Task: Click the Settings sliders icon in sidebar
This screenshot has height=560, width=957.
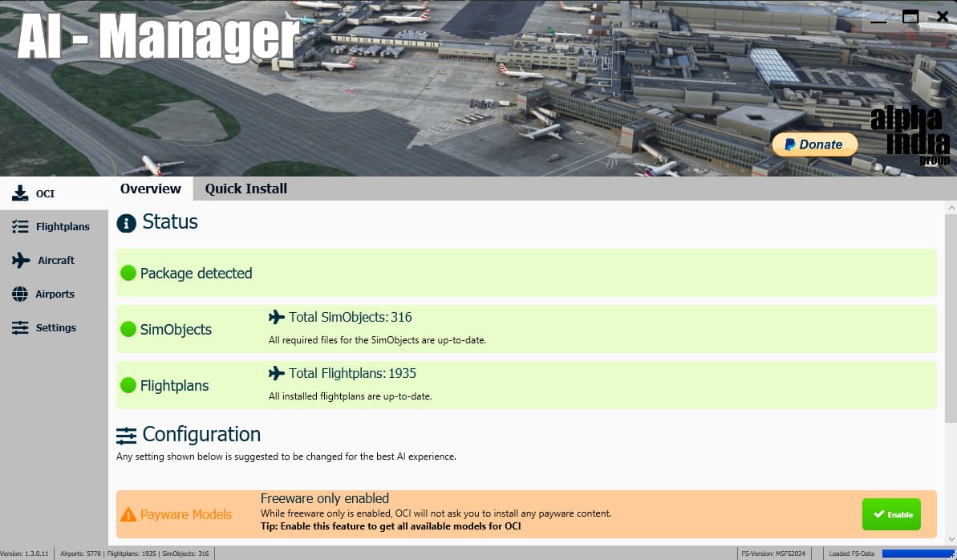Action: (x=19, y=328)
